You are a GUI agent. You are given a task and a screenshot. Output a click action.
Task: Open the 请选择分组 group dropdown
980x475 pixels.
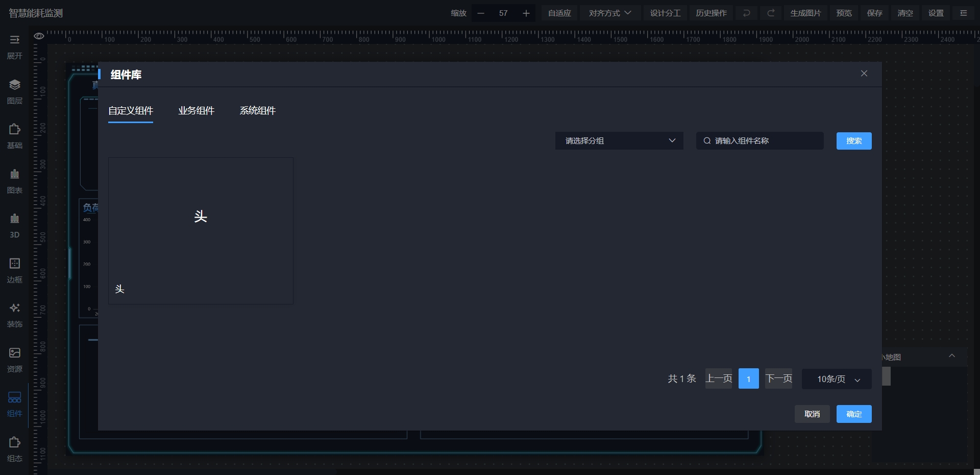click(x=619, y=141)
